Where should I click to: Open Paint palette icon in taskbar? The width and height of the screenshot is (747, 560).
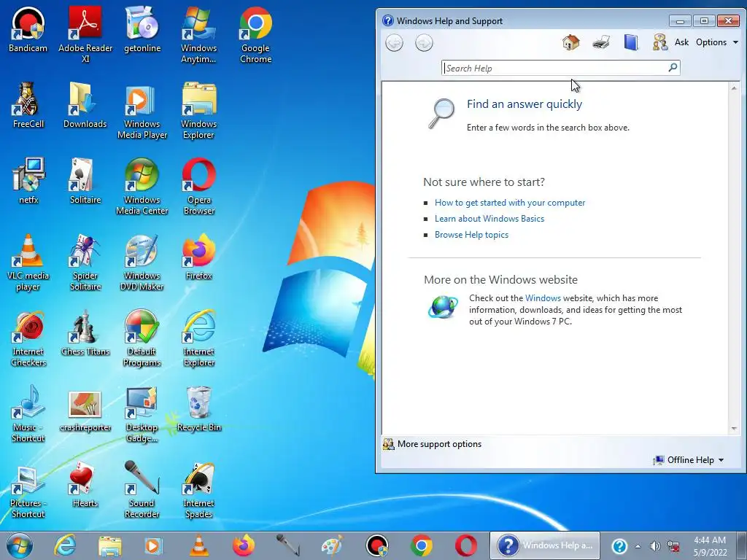coord(332,545)
